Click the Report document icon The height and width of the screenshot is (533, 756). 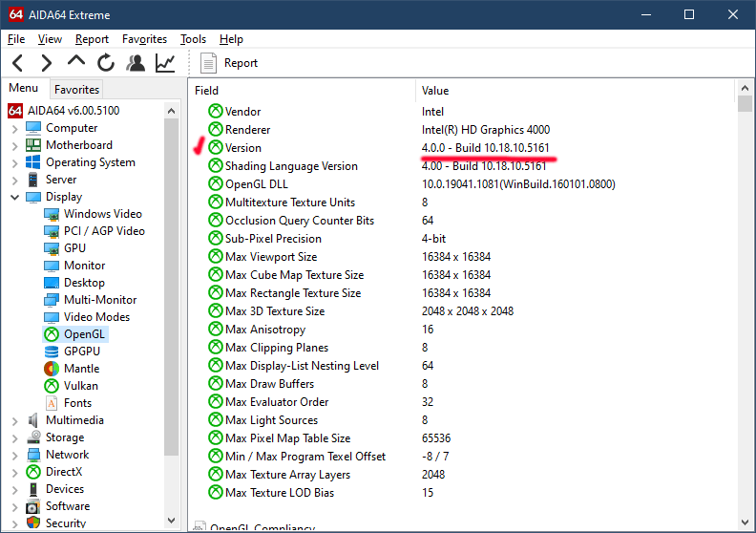coord(208,63)
